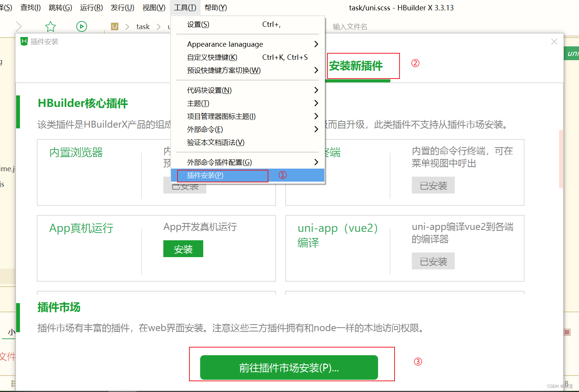Viewport: 579px width, 392px height.
Task: Click 安装 button for App真机运行
Action: pyautogui.click(x=183, y=249)
